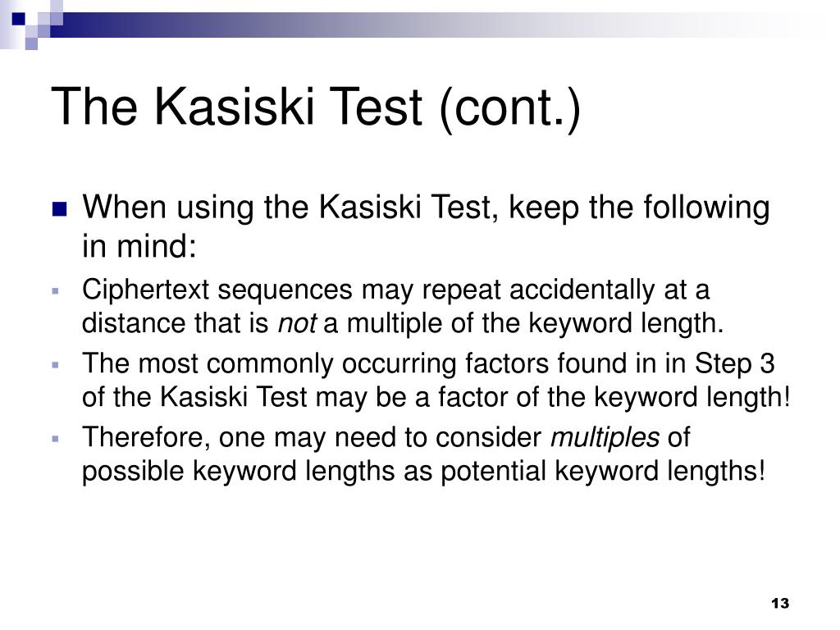
Task: Click the words Step 3
Action: (x=734, y=363)
